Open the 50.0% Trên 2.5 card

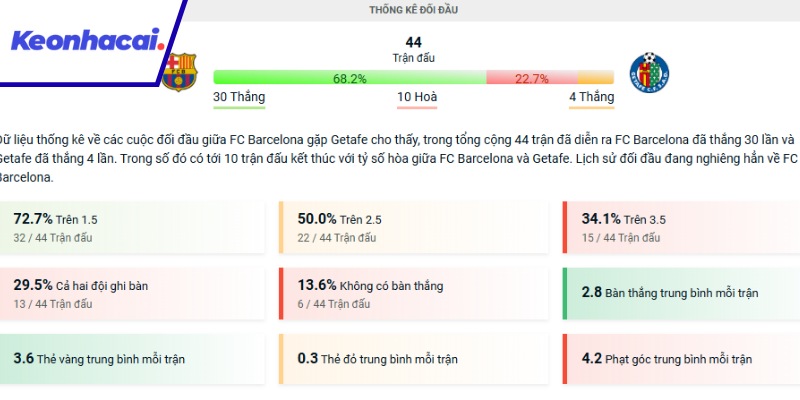coord(414,228)
